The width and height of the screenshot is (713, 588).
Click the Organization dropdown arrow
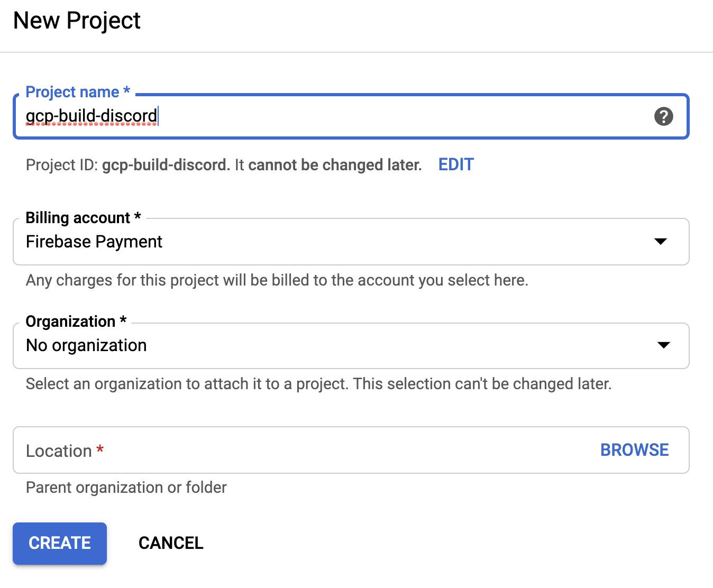coord(663,345)
